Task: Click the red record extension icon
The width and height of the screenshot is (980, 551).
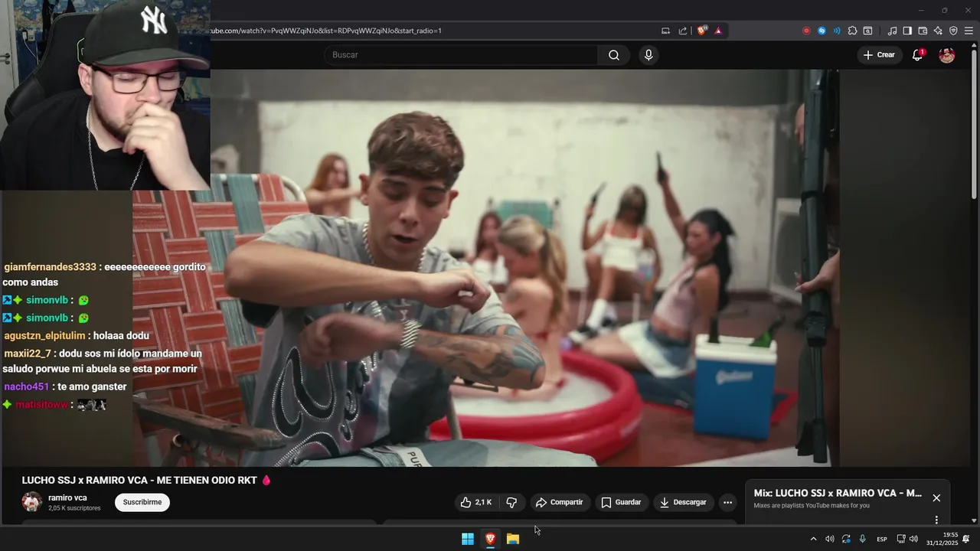Action: click(x=806, y=31)
